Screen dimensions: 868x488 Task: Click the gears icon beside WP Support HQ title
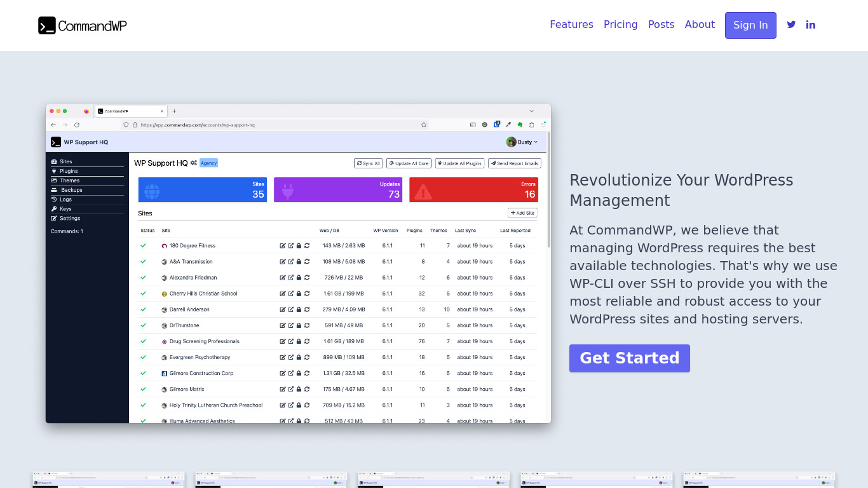point(194,163)
